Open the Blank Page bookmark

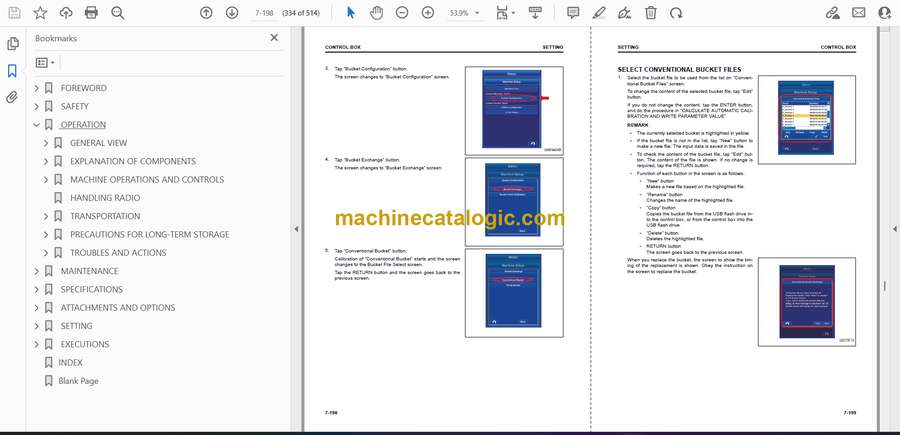point(79,381)
